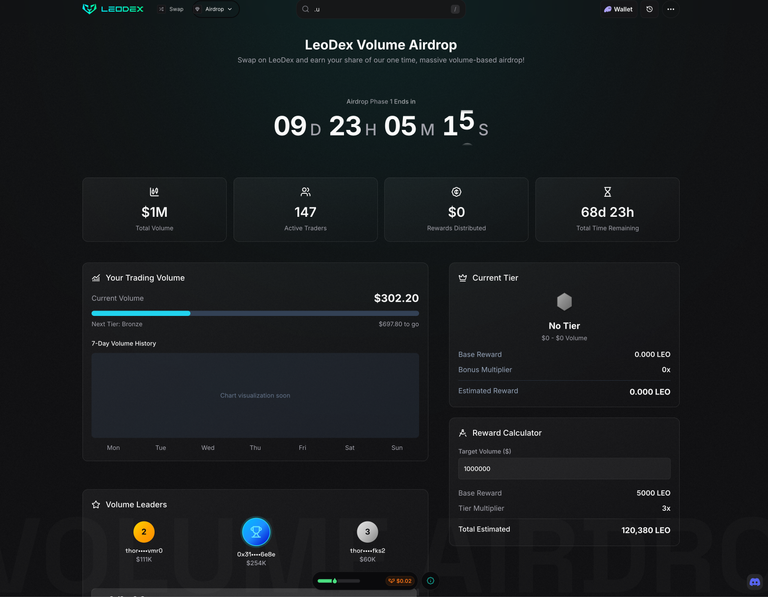The height and width of the screenshot is (597, 768).
Task: Click the Current Tier crown icon
Action: point(462,278)
